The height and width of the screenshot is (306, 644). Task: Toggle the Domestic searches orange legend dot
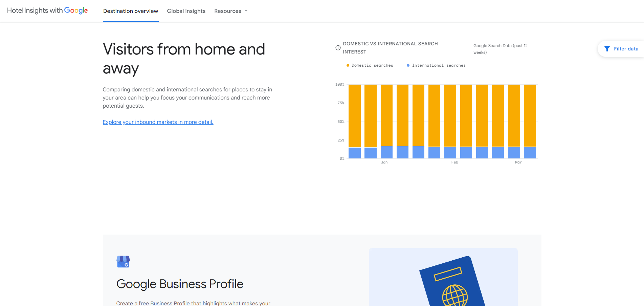[x=348, y=65]
